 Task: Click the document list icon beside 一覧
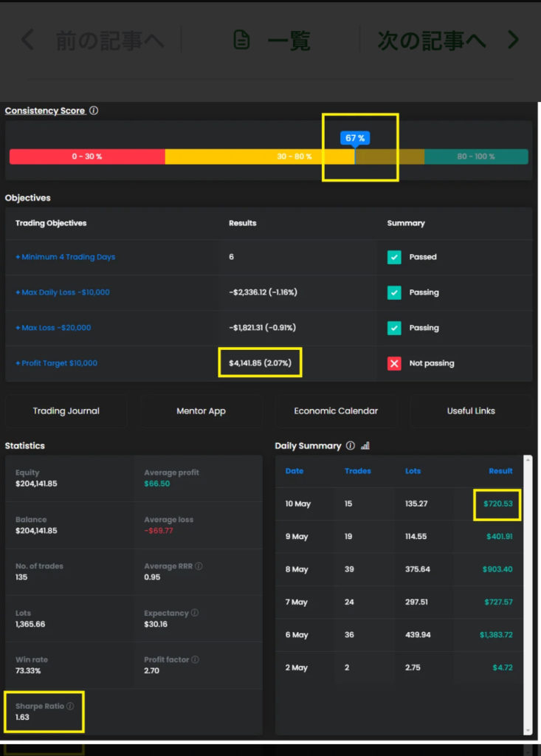pos(241,40)
